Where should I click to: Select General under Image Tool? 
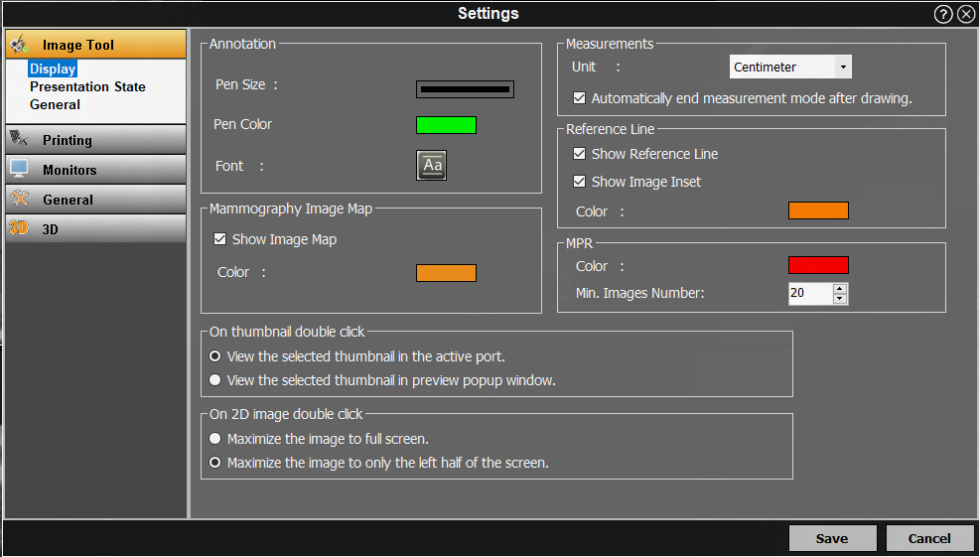[55, 104]
